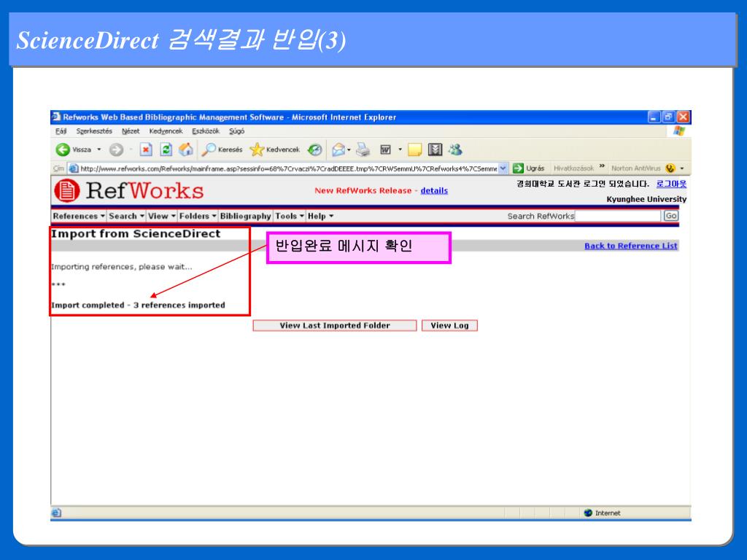Click the Hivatkozások links toolbar label
Viewport: 747px width, 560px height.
(573, 168)
